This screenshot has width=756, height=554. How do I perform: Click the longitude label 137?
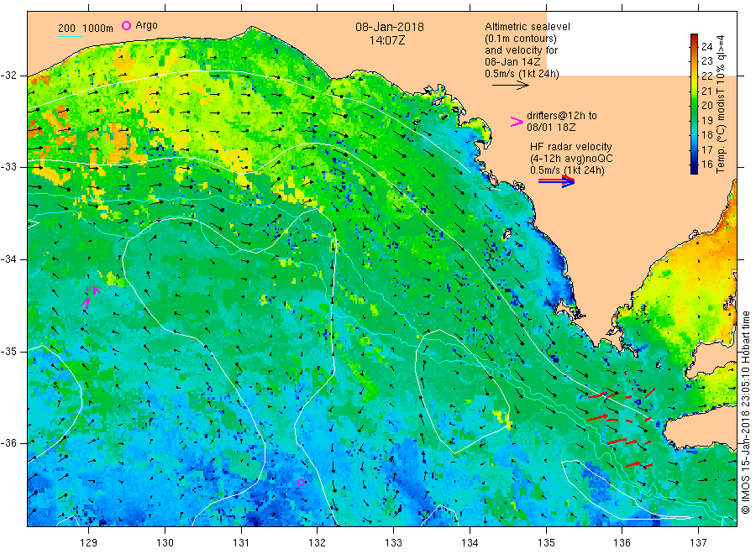(x=698, y=543)
